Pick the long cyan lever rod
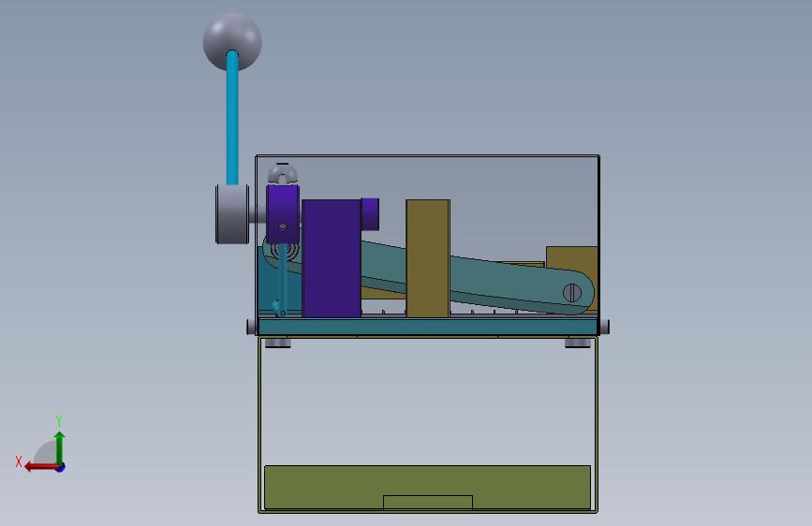 click(x=232, y=119)
